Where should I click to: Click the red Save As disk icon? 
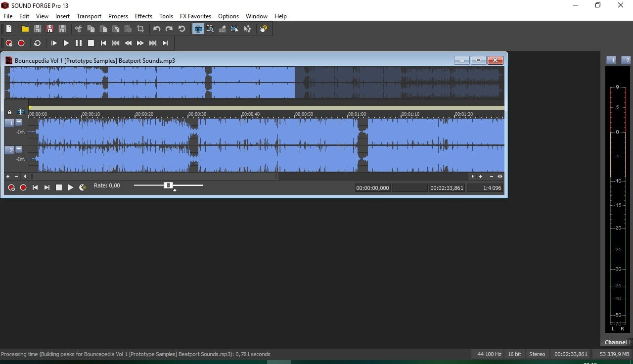pyautogui.click(x=49, y=29)
